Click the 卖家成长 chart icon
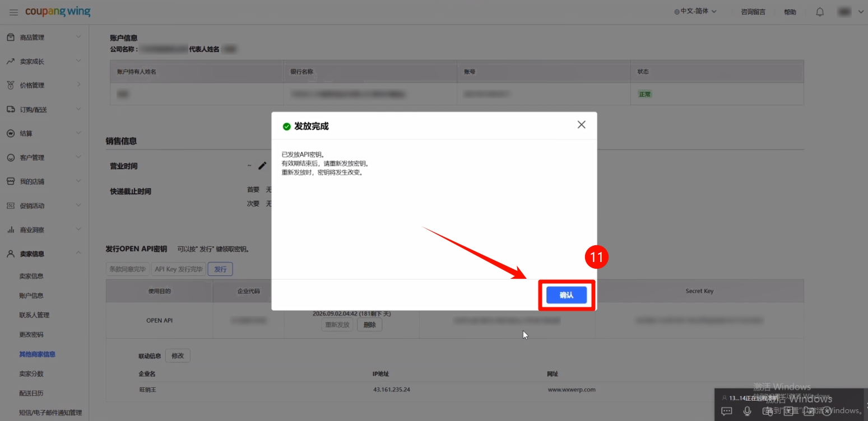The width and height of the screenshot is (868, 421). click(10, 62)
